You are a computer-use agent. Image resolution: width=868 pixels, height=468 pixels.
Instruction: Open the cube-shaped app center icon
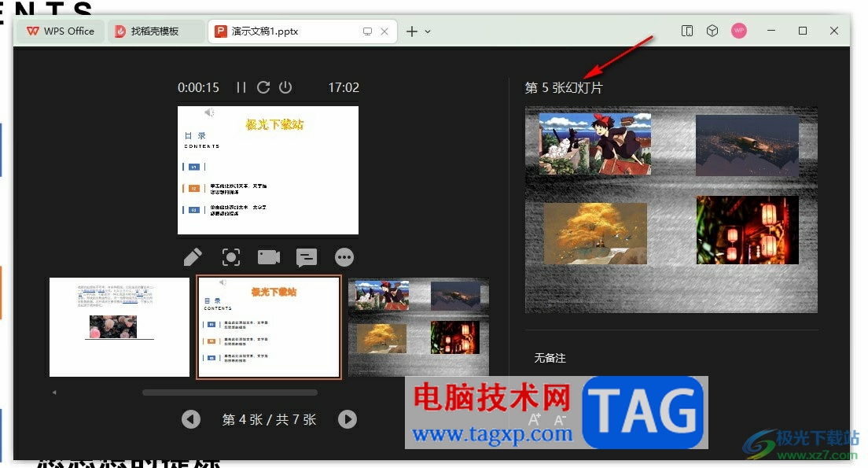[712, 31]
